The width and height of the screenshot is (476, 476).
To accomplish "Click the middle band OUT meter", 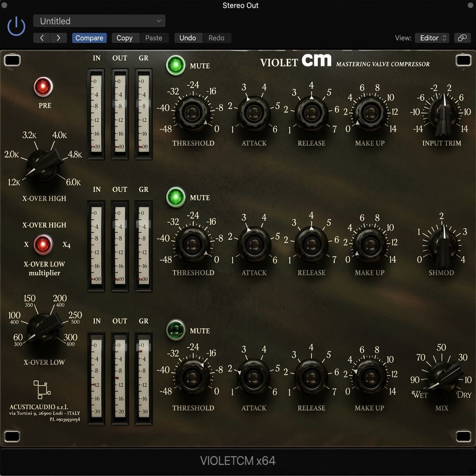I will [119, 246].
